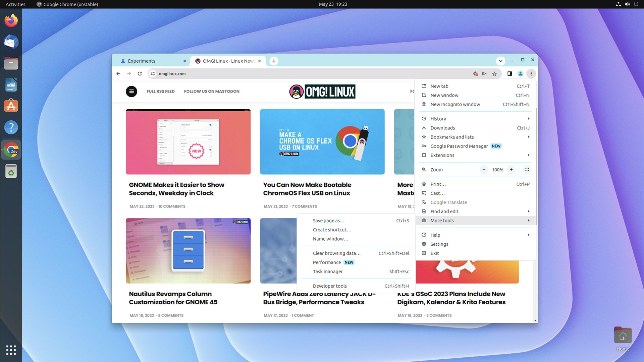Choose Save page as in submenu

tap(356, 221)
